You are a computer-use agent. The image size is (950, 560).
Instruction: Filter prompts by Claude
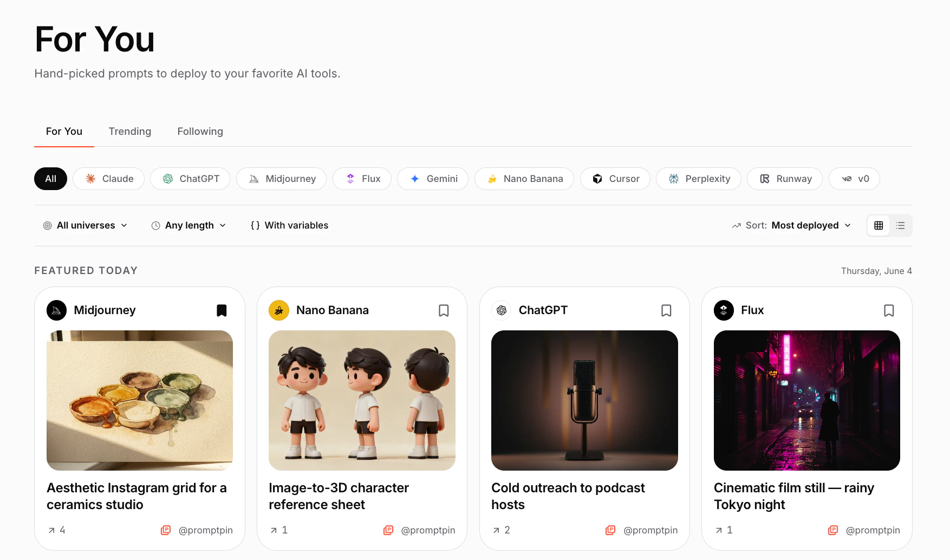pos(108,179)
